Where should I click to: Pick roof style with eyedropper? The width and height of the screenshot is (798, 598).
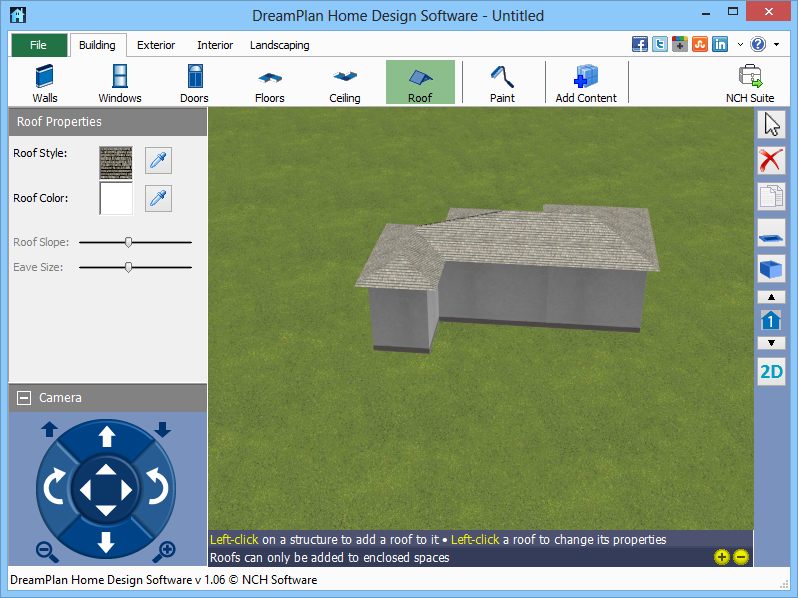tap(158, 160)
